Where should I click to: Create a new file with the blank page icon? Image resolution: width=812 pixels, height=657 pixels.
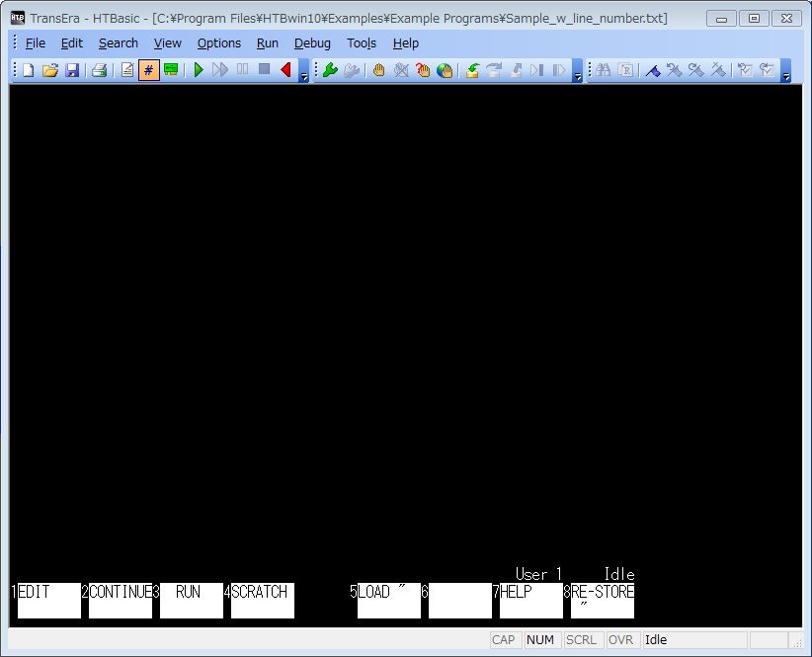[29, 70]
